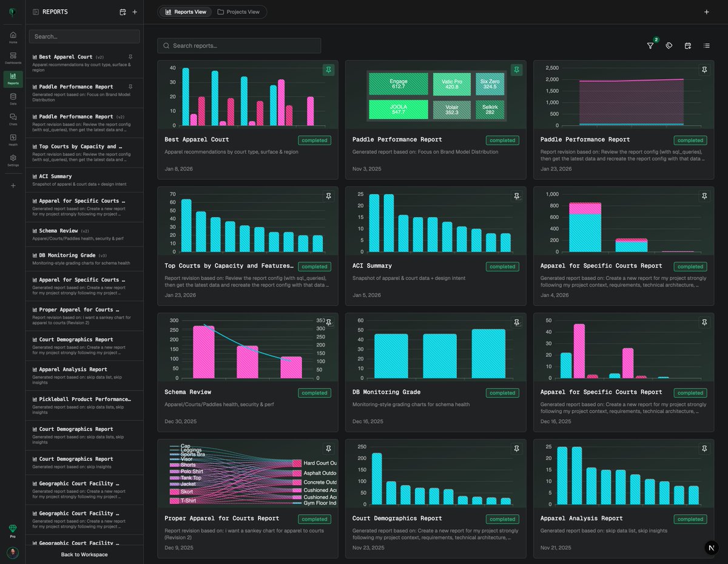728x564 pixels.
Task: Open the Health monitoring icon
Action: [13, 140]
